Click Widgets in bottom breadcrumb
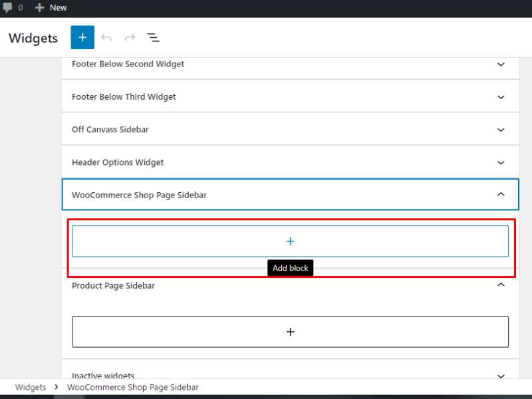This screenshot has height=399, width=532. [x=31, y=387]
